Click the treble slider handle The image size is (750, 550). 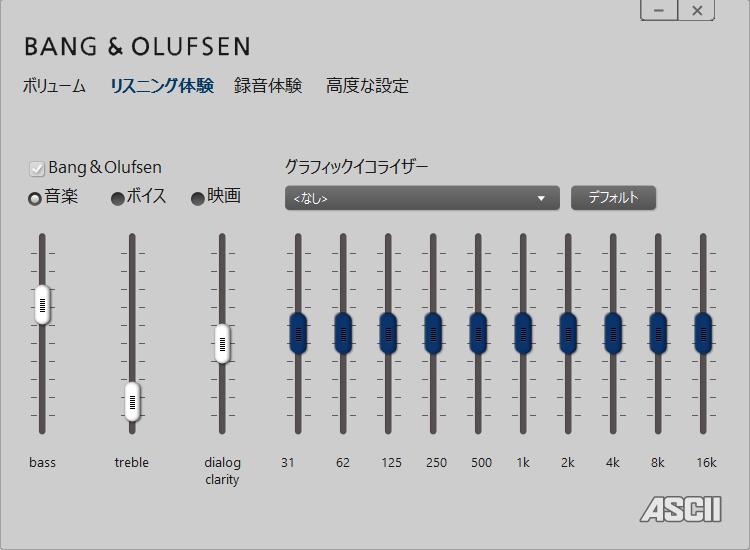[x=132, y=402]
